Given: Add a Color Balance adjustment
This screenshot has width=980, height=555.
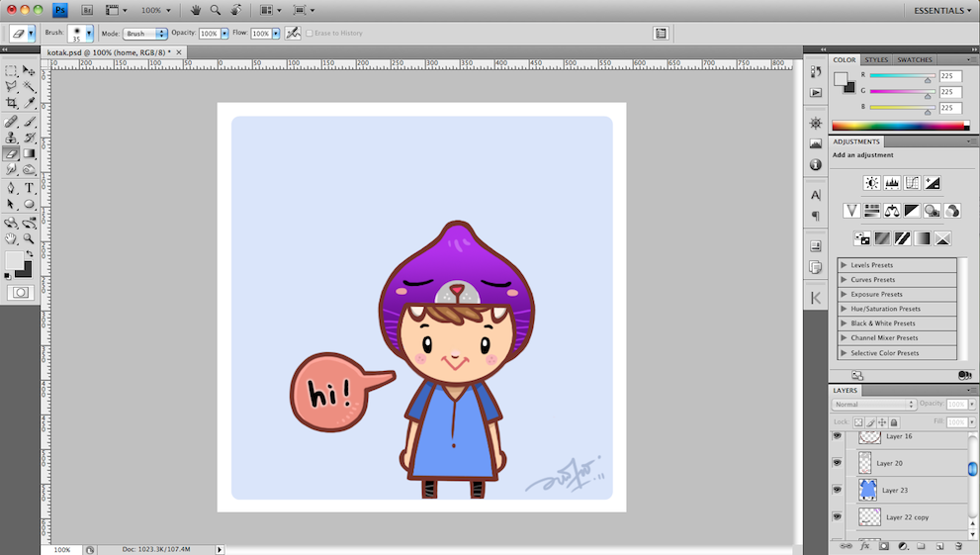Looking at the screenshot, I should pyautogui.click(x=892, y=211).
